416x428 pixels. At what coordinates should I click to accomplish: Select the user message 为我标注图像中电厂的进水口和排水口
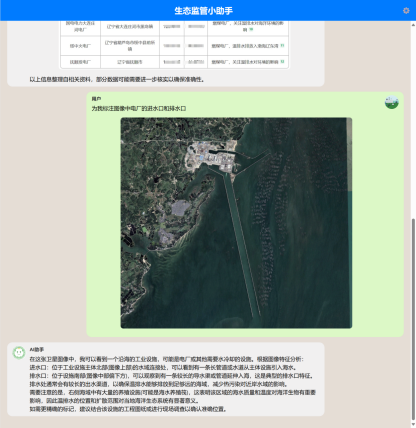tap(139, 109)
